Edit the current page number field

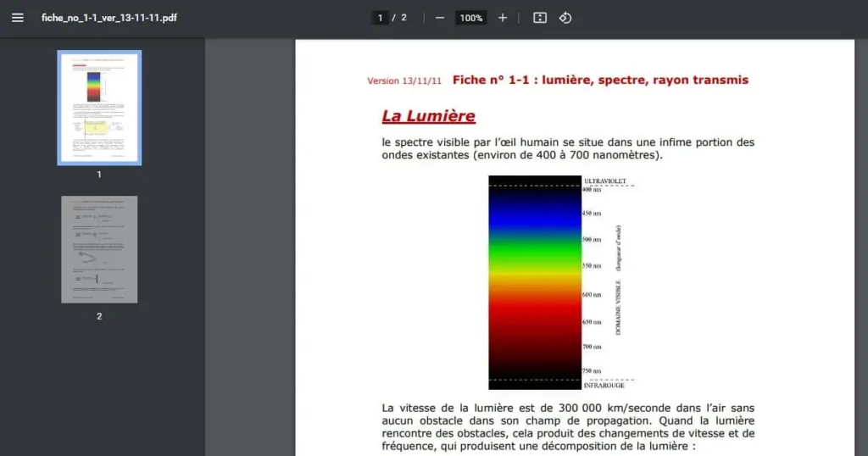point(380,18)
